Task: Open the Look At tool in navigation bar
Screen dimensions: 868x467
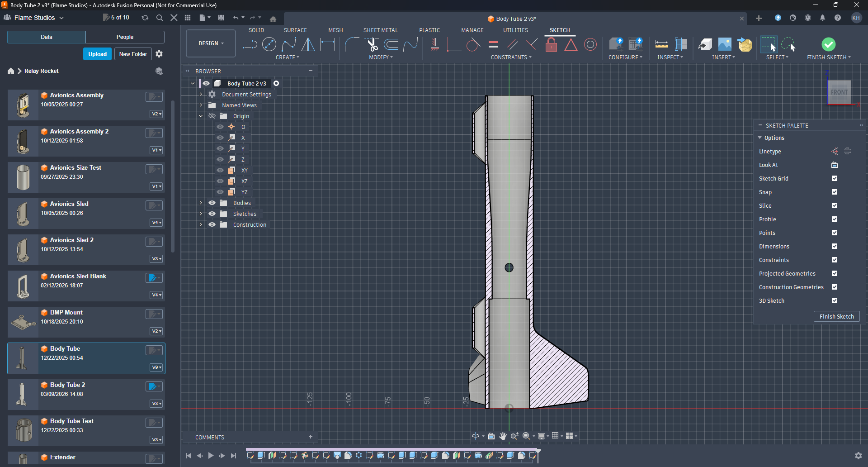Action: 491,436
